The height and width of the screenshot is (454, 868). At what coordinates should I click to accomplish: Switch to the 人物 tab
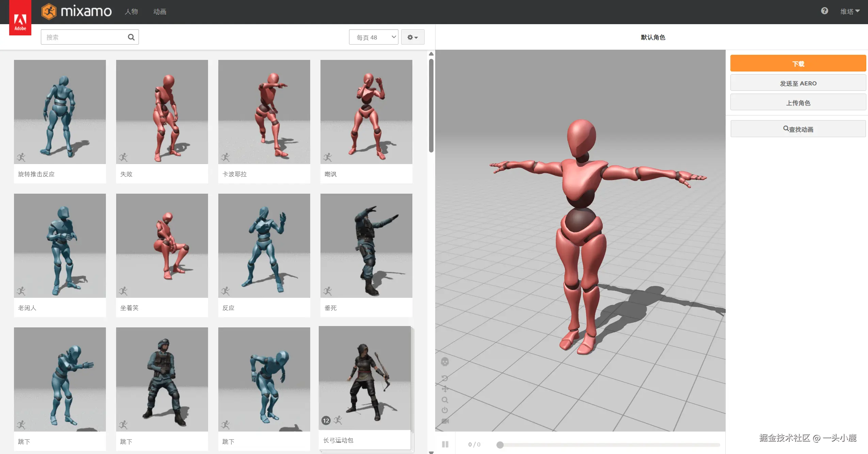[131, 12]
